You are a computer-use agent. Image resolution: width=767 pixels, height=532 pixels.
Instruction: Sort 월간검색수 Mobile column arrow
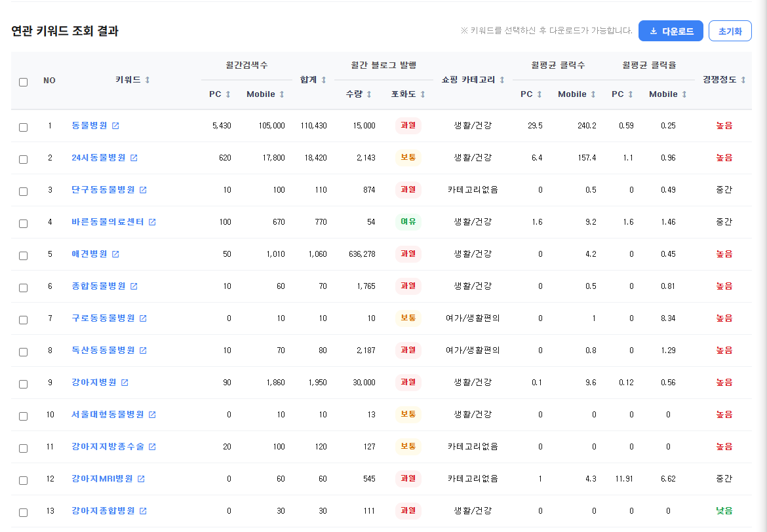(x=282, y=94)
